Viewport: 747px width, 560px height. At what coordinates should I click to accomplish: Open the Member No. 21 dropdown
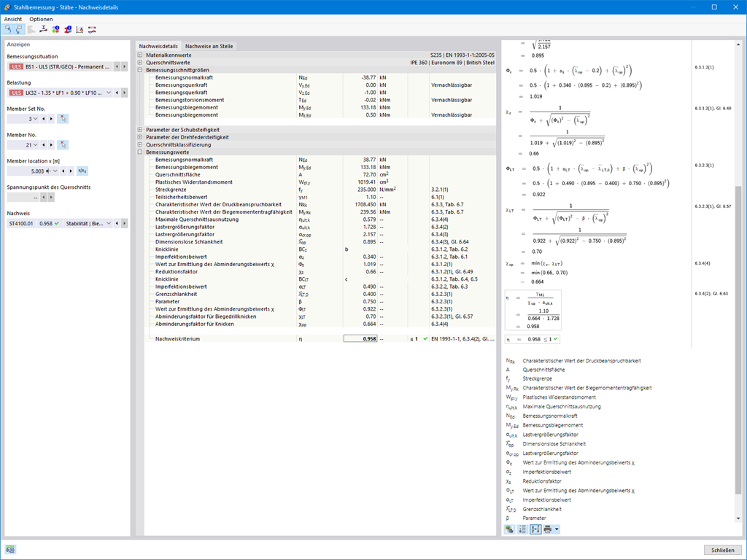36,145
